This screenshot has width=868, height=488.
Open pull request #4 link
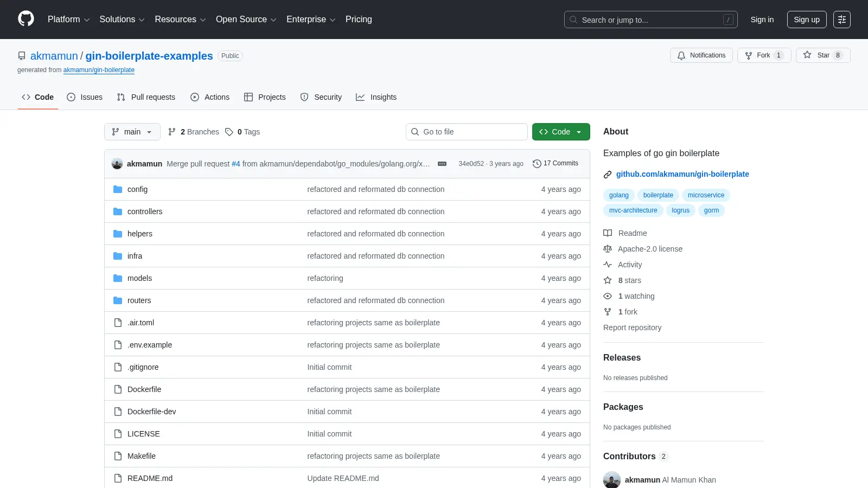235,164
